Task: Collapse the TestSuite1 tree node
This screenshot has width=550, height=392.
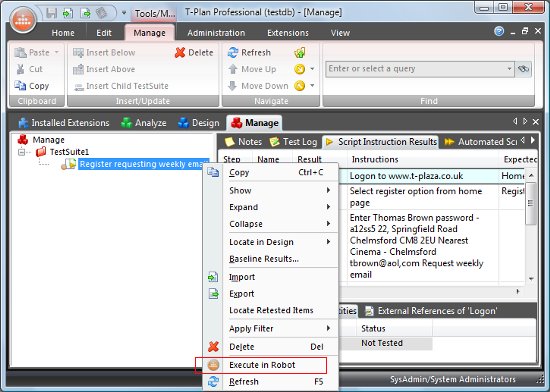Action: (x=22, y=152)
